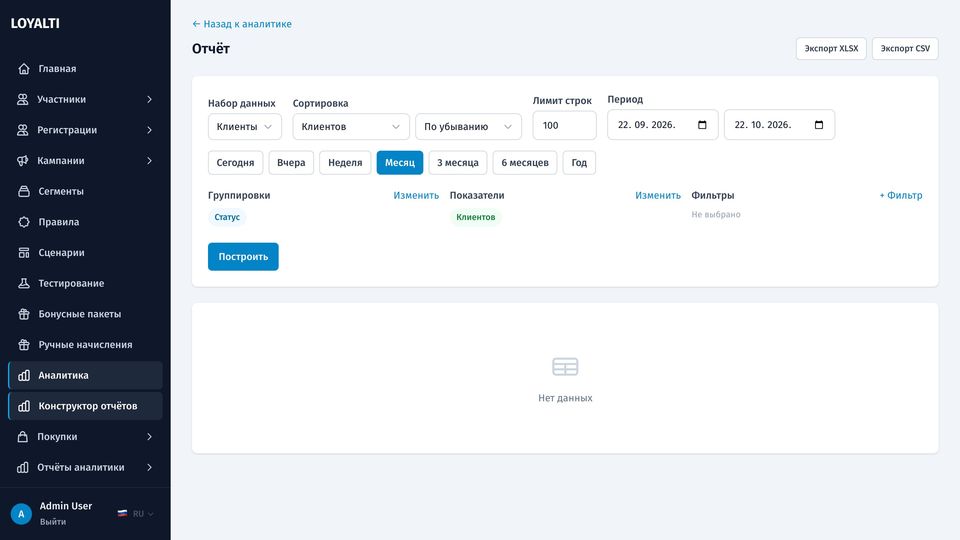Click the gift icon beside Ручные начисления
This screenshot has width=960, height=540.
[x=24, y=344]
